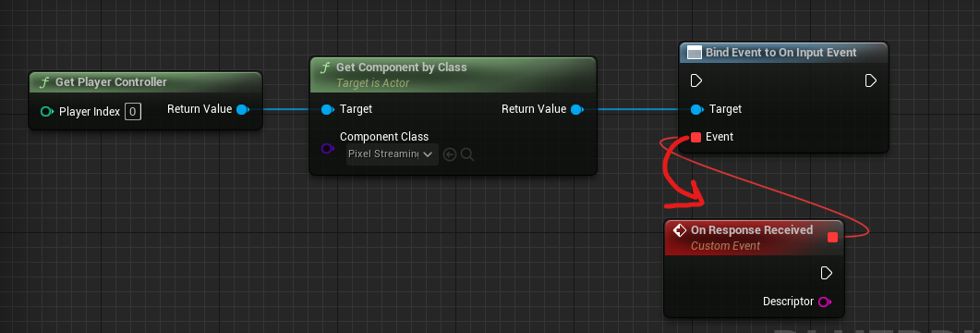Screen dimensions: 980x333
Task: Click Get Player Controller Return Value pin
Action: [x=243, y=109]
